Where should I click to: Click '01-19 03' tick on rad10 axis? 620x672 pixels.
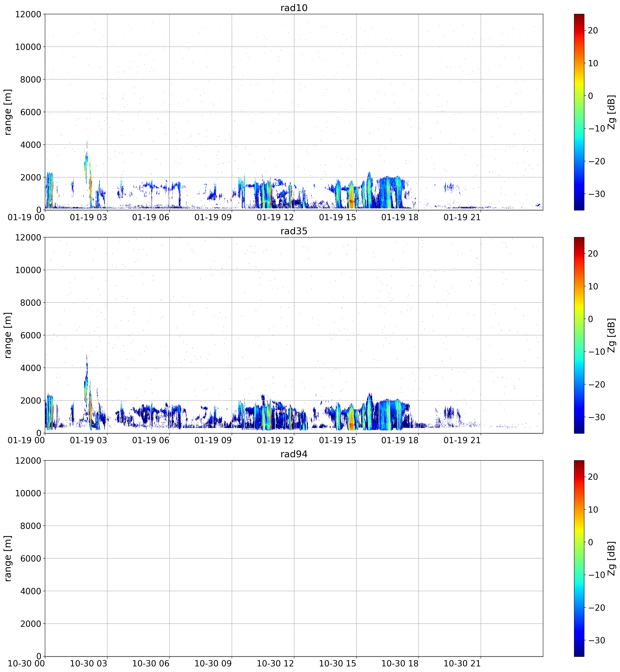(88, 217)
